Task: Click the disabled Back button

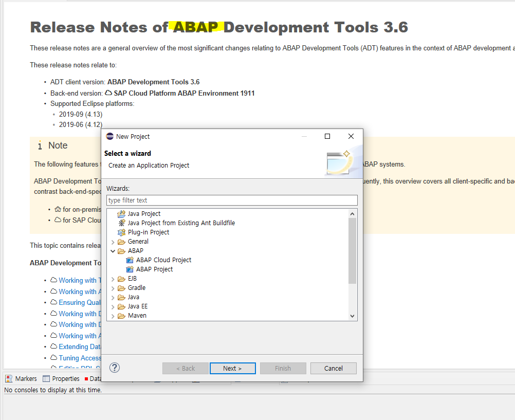Action: click(x=185, y=369)
